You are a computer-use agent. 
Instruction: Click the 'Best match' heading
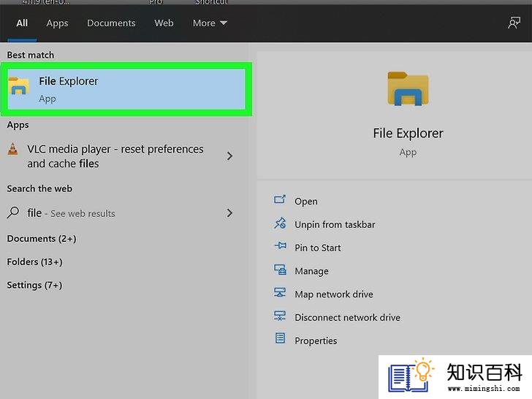[x=31, y=55]
